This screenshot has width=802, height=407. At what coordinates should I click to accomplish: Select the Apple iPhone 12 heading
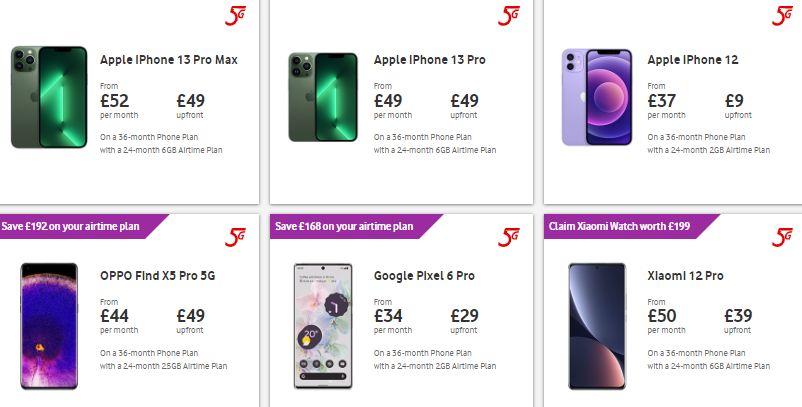[x=693, y=60]
